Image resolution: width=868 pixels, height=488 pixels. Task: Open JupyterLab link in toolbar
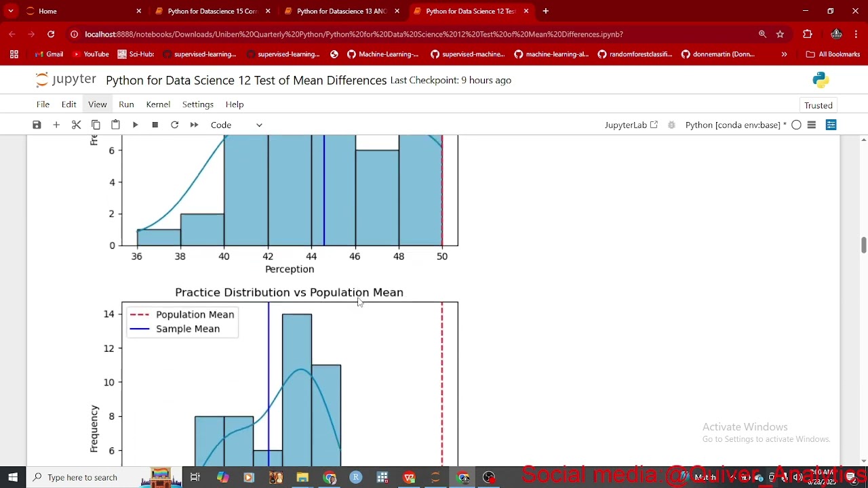point(631,125)
